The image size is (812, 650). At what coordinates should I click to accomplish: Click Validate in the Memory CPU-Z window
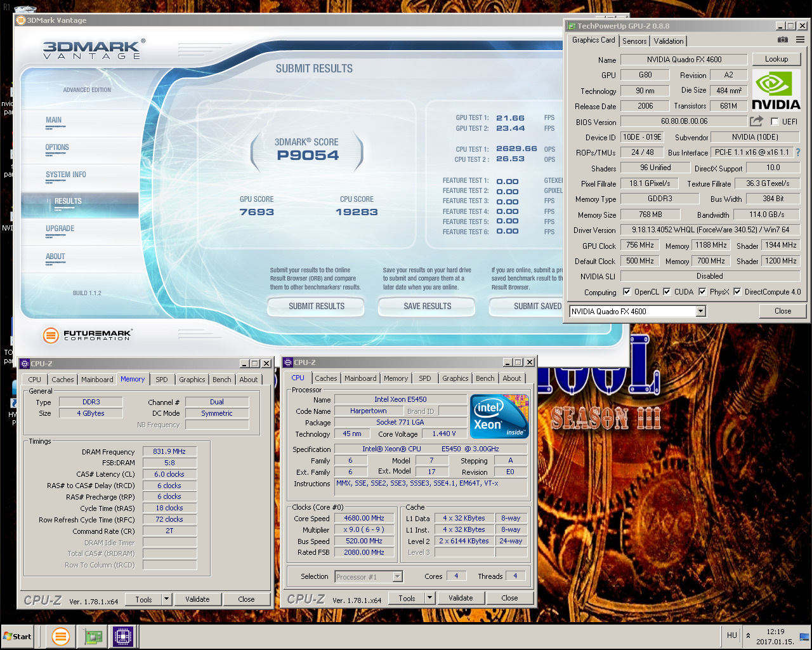[197, 599]
